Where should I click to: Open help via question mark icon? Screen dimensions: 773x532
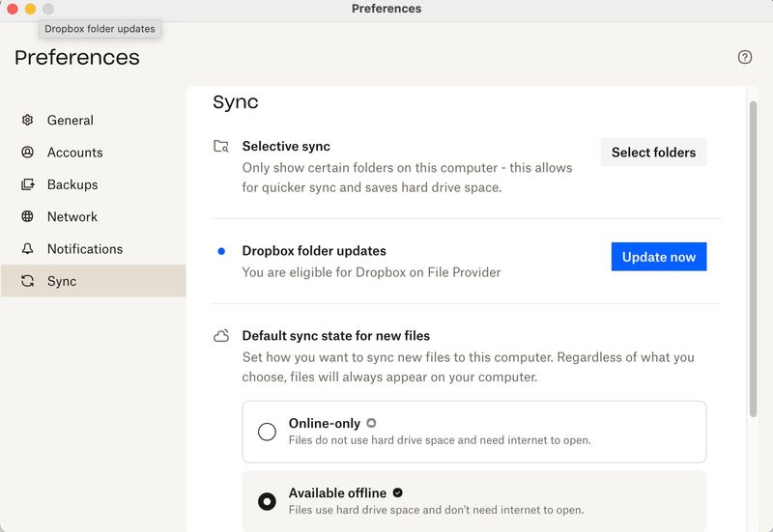(745, 57)
